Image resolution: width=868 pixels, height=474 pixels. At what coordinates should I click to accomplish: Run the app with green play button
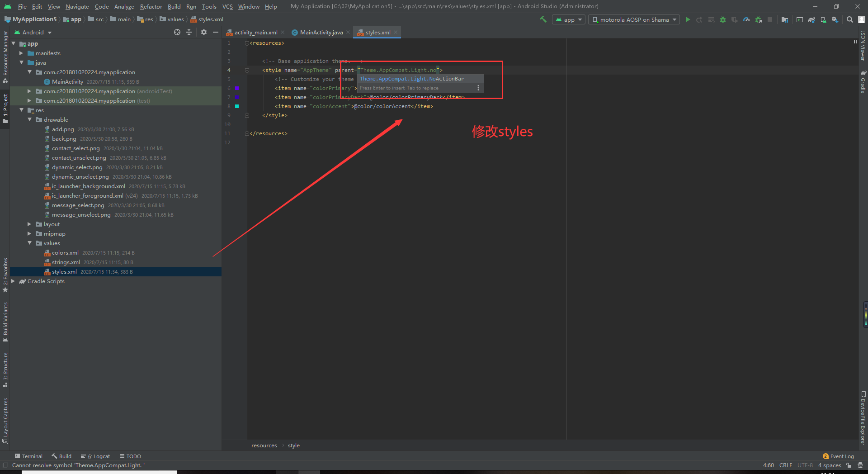688,19
